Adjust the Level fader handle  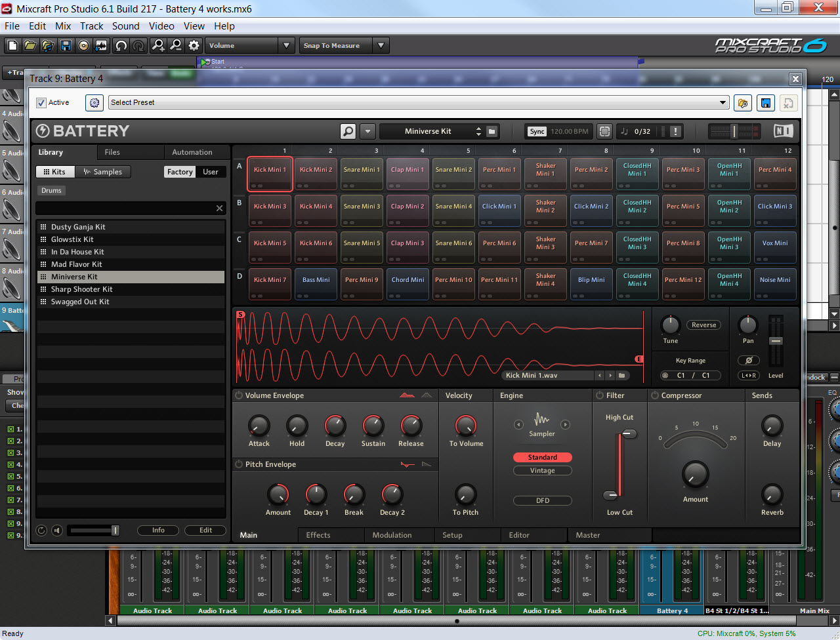coord(776,341)
